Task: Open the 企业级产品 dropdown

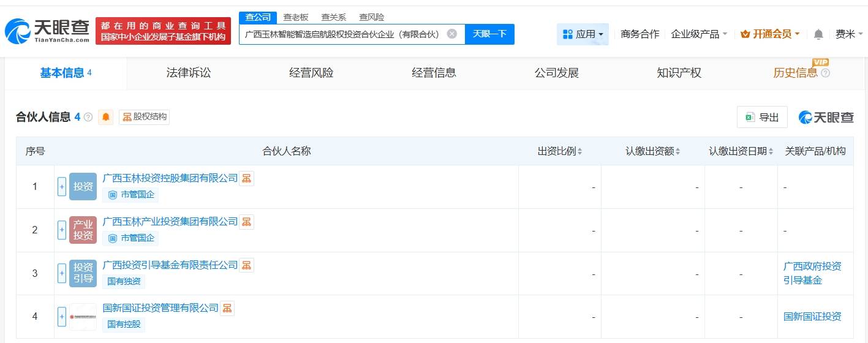Action: [x=699, y=34]
